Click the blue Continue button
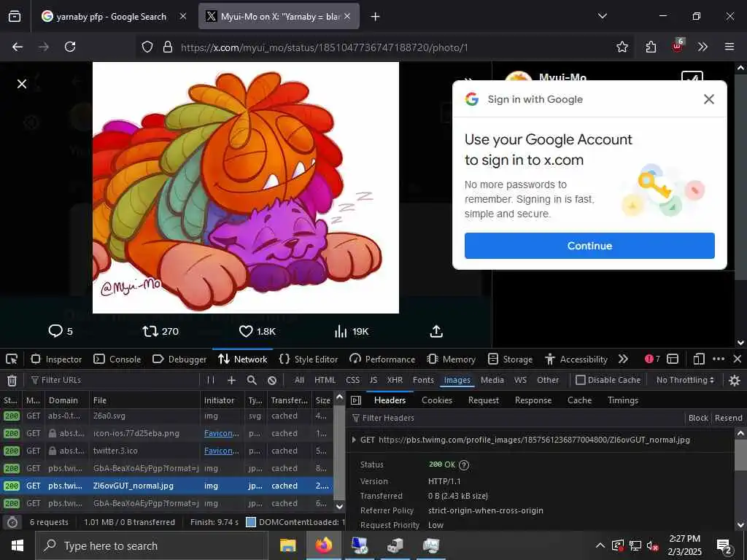 589,246
